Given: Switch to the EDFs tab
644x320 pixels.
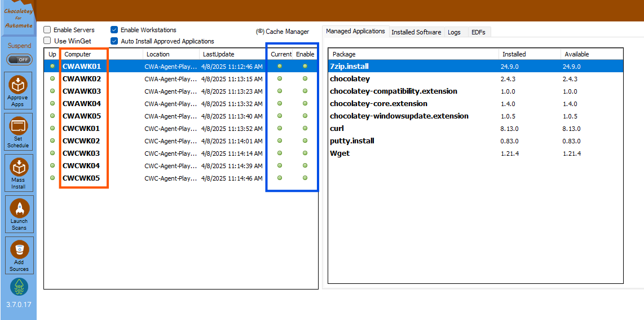Looking at the screenshot, I should [x=478, y=32].
